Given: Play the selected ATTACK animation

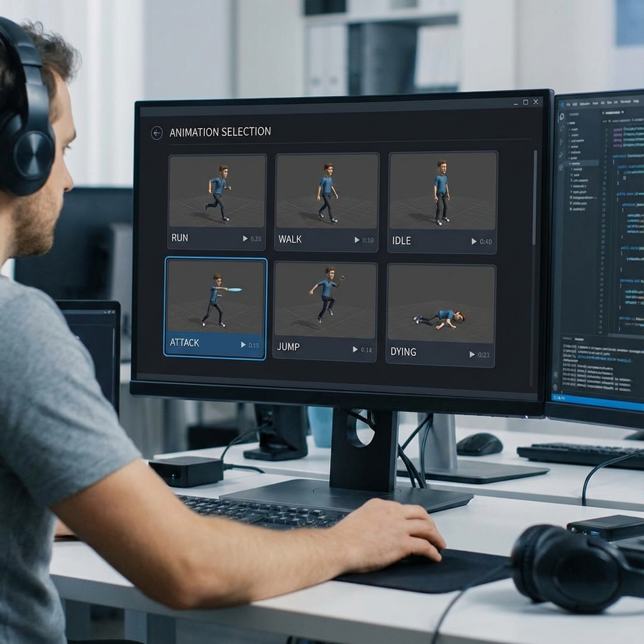Looking at the screenshot, I should pyautogui.click(x=243, y=345).
